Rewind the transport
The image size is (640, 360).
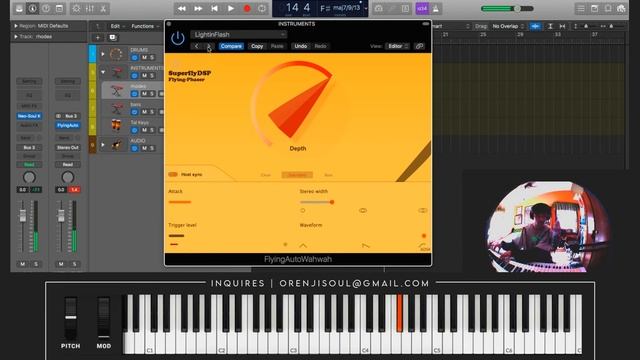[x=182, y=9]
